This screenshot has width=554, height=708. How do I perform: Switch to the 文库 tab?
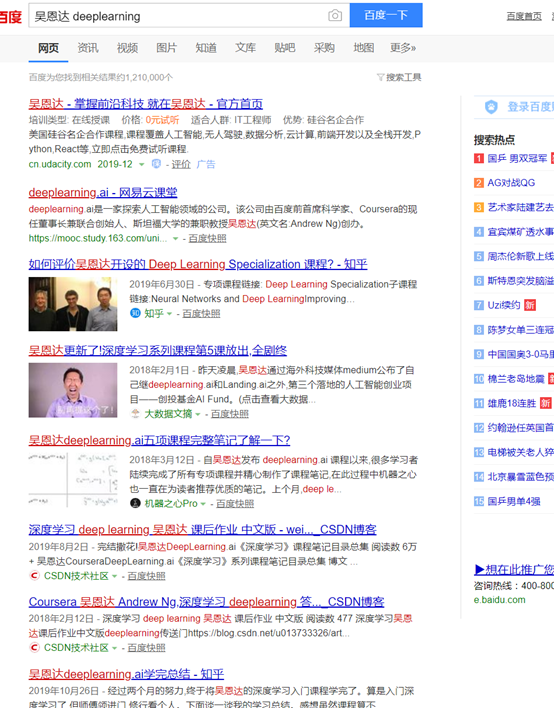tap(245, 48)
